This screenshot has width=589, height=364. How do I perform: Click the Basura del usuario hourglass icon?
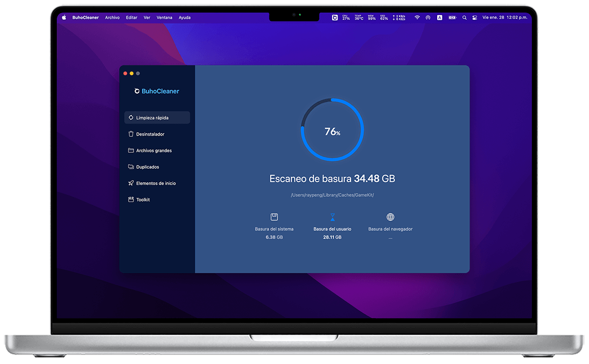click(332, 217)
